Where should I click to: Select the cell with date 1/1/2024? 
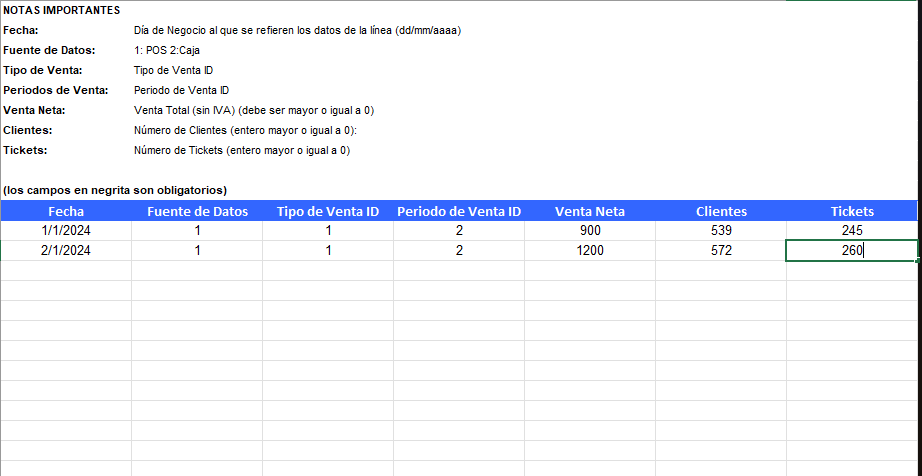tap(66, 231)
